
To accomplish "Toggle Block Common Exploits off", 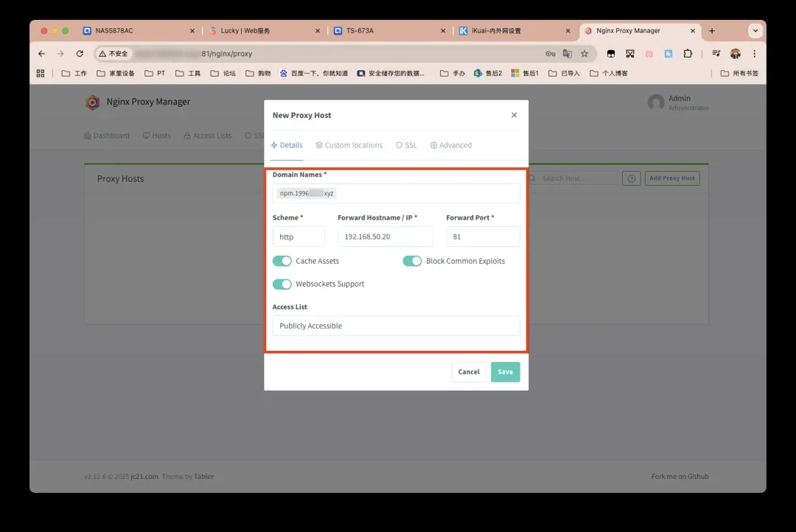I will click(412, 261).
